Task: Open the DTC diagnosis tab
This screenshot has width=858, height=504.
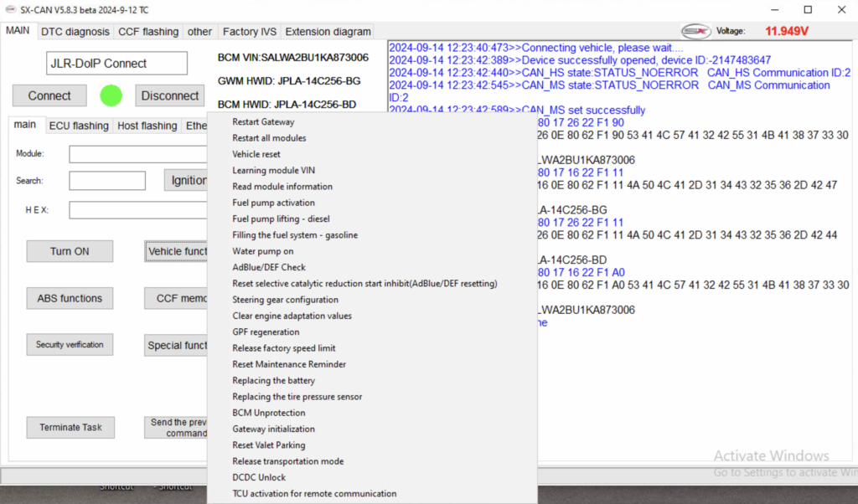Action: click(75, 32)
